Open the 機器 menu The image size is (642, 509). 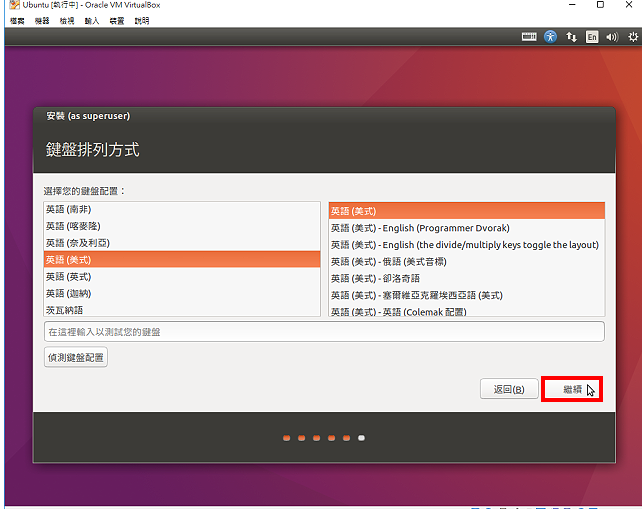tap(42, 21)
